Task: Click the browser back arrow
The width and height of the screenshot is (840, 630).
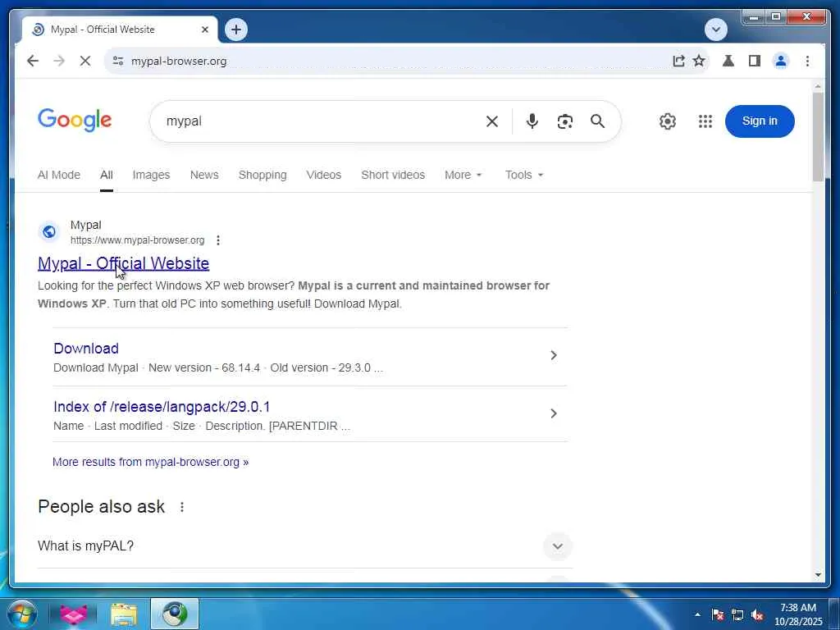Action: [33, 61]
